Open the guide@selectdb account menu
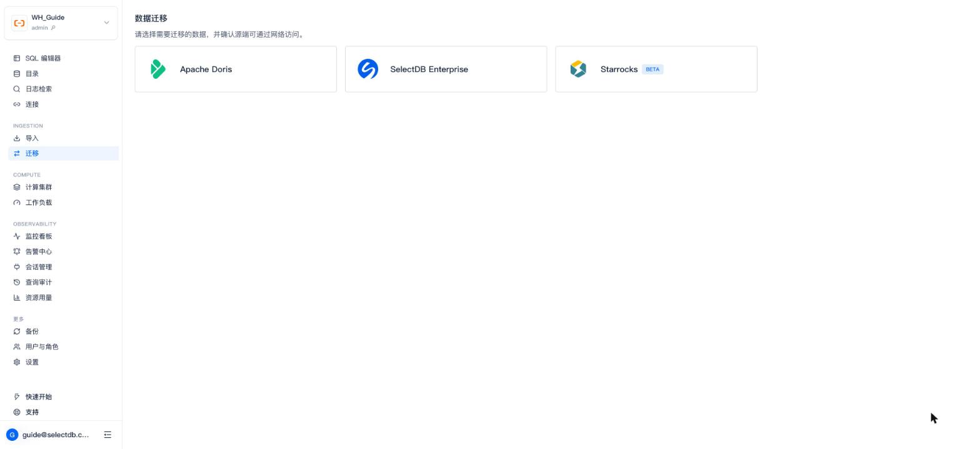The width and height of the screenshot is (980, 449). click(x=47, y=435)
